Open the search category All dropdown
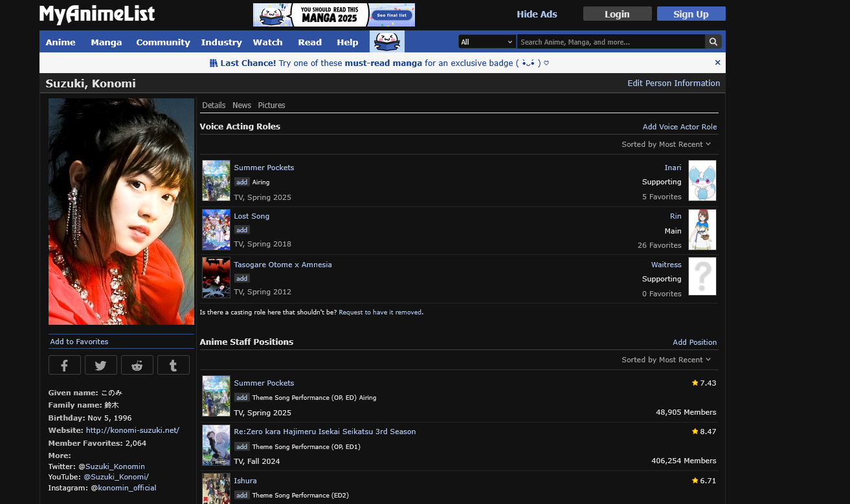The image size is (850, 504). tap(487, 42)
